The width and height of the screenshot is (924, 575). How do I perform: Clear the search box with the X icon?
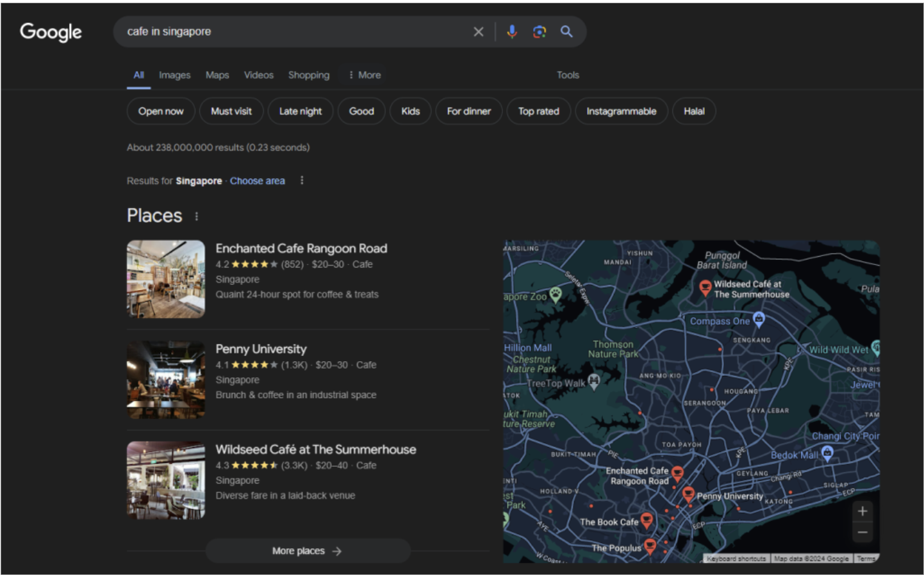[x=478, y=32]
